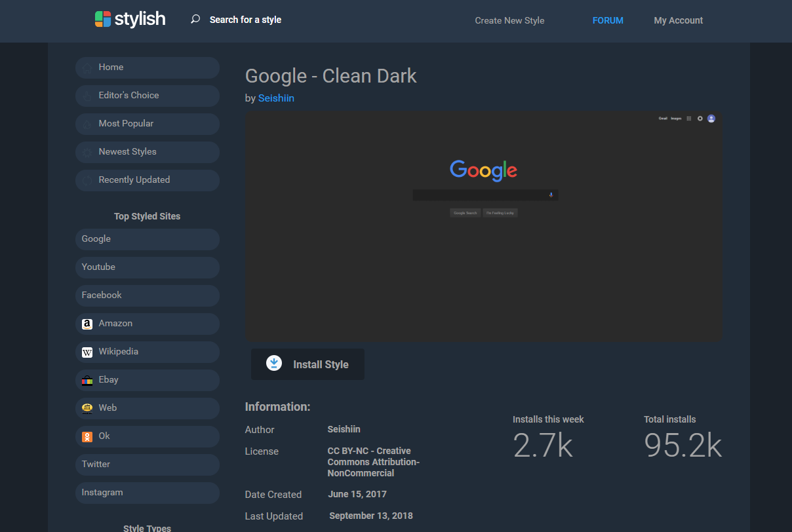The height and width of the screenshot is (532, 792).
Task: Click the house icon beside Home
Action: (x=87, y=67)
